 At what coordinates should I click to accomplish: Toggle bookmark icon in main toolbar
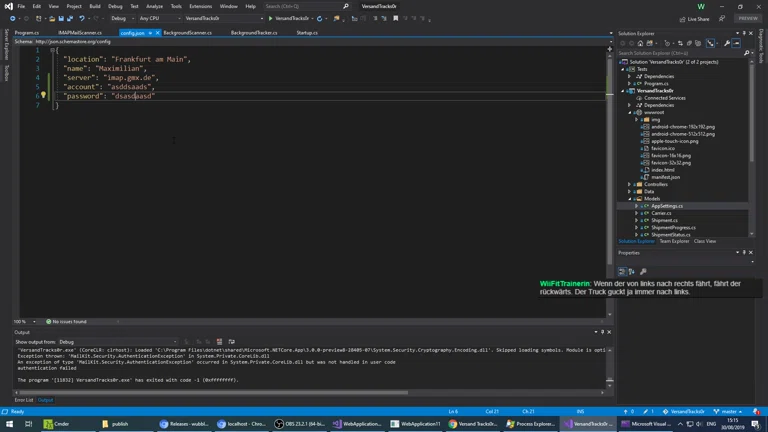(395, 19)
